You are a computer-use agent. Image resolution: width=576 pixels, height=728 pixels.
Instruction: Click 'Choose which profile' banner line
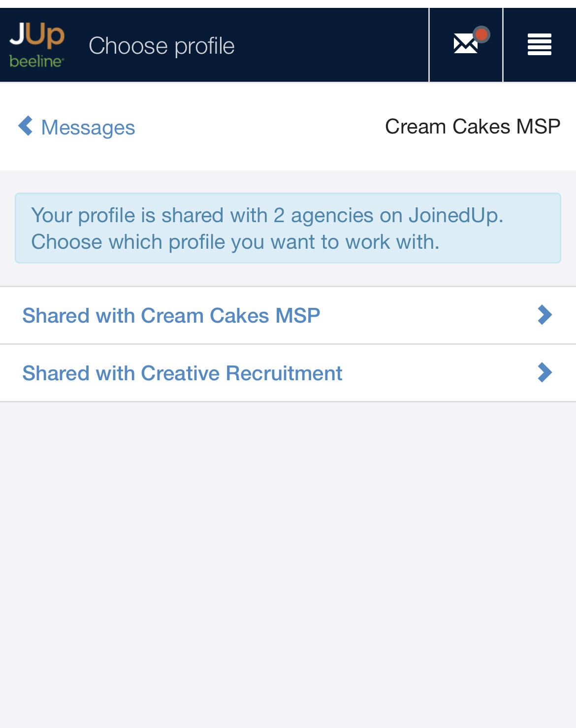point(235,242)
